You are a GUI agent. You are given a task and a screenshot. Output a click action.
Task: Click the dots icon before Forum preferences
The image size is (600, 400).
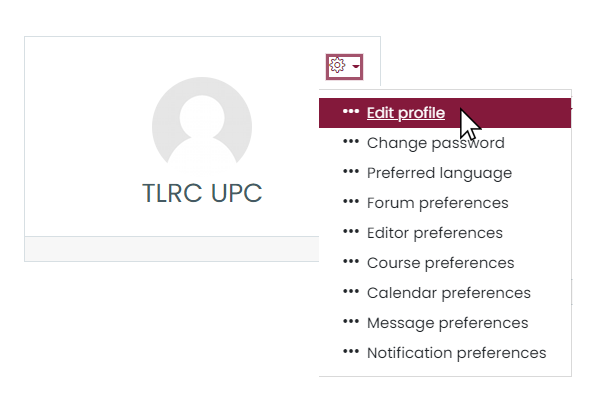[x=351, y=201]
